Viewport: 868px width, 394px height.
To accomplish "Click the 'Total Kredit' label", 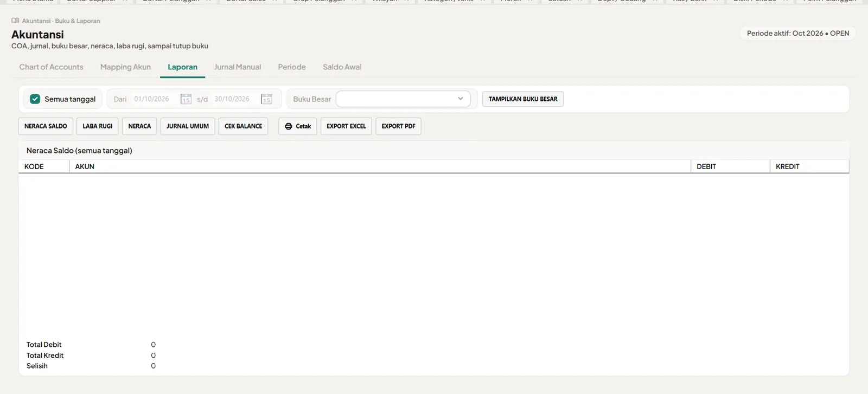I will click(45, 356).
